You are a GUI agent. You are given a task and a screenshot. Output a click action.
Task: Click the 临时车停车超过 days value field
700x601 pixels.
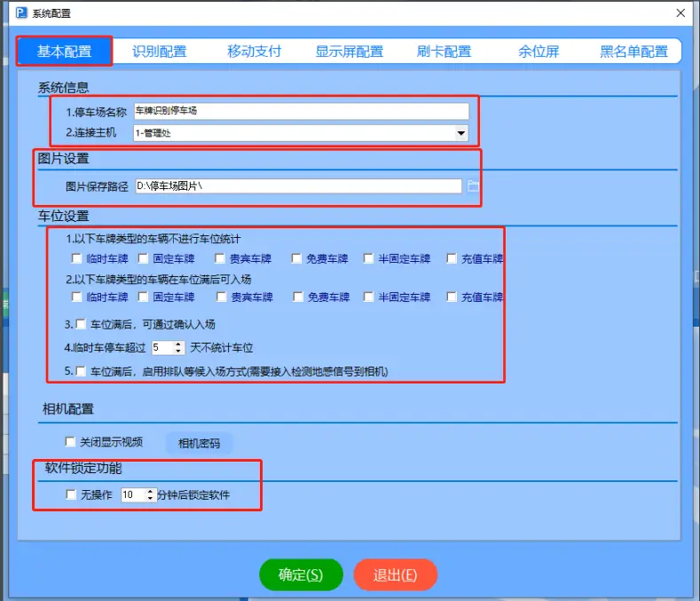pyautogui.click(x=162, y=348)
